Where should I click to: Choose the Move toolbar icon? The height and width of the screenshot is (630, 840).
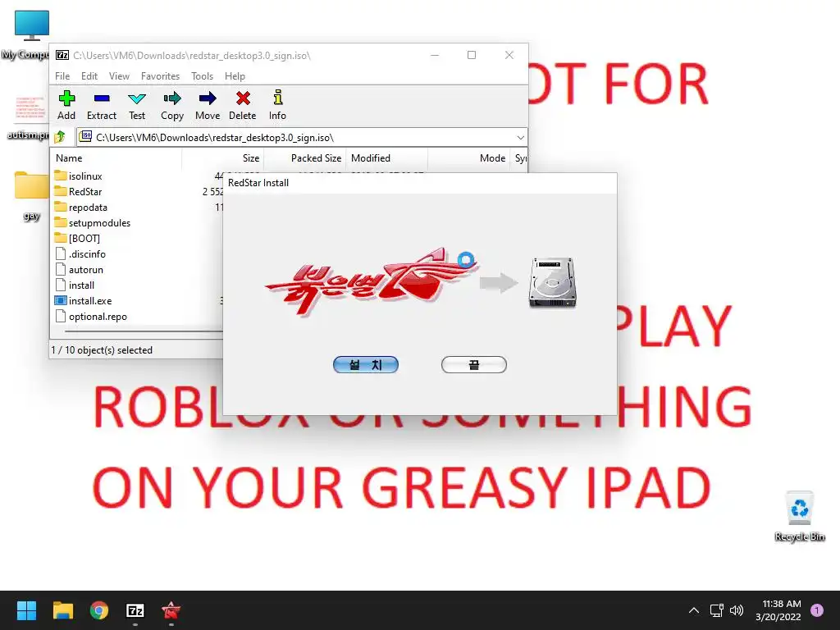point(208,105)
